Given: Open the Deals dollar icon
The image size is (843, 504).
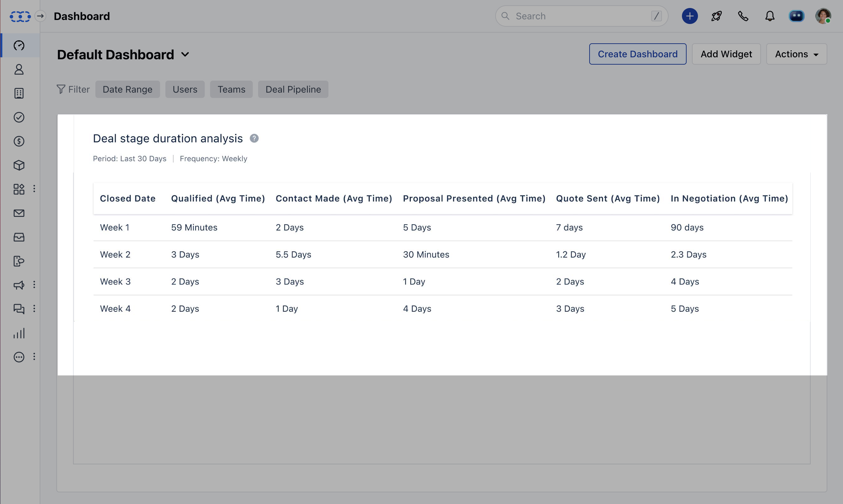Looking at the screenshot, I should pos(19,142).
